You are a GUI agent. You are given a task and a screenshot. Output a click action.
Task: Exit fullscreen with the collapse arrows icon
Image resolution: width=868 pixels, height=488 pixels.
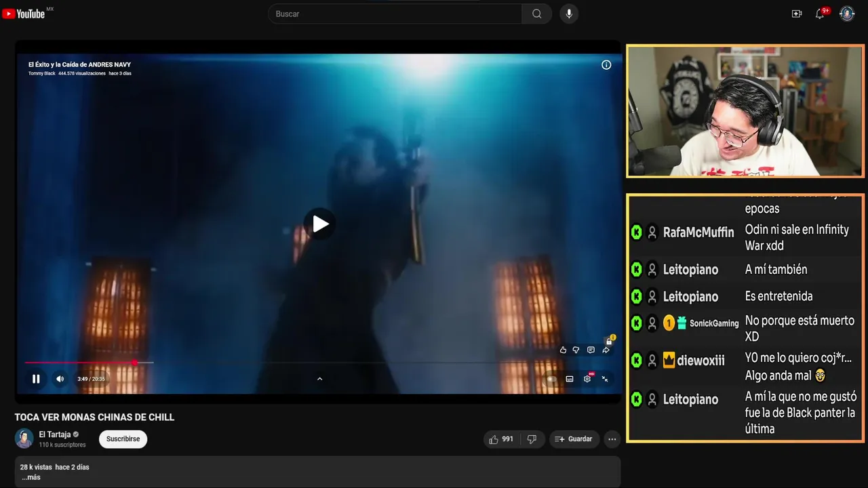click(605, 379)
